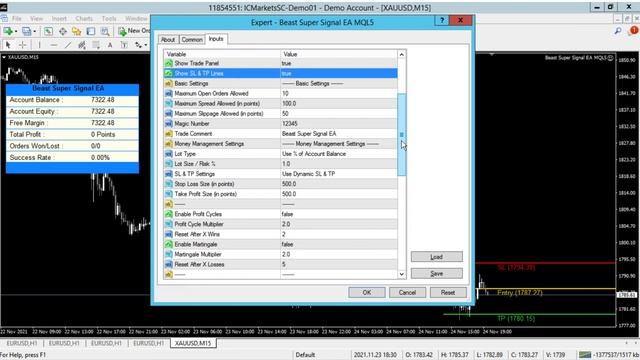This screenshot has height=360, width=640.
Task: Open the Profiles icon's dropdown arrow
Action: pyautogui.click(x=35, y=31)
